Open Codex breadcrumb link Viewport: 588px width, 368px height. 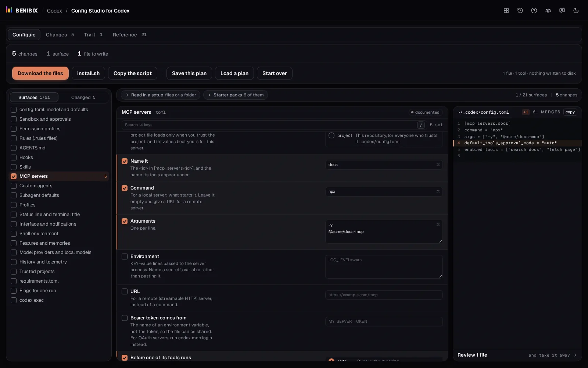click(x=54, y=11)
